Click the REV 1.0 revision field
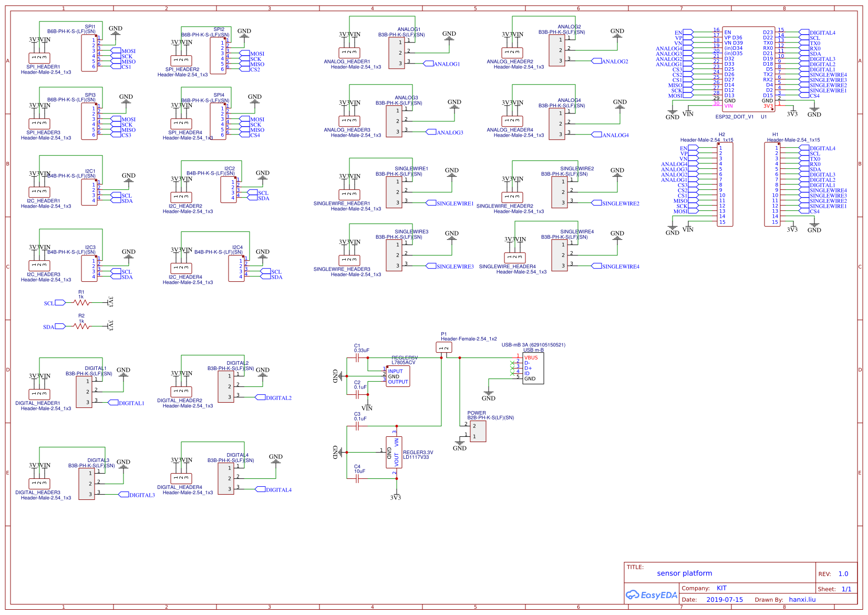The image size is (868, 615). (x=843, y=574)
